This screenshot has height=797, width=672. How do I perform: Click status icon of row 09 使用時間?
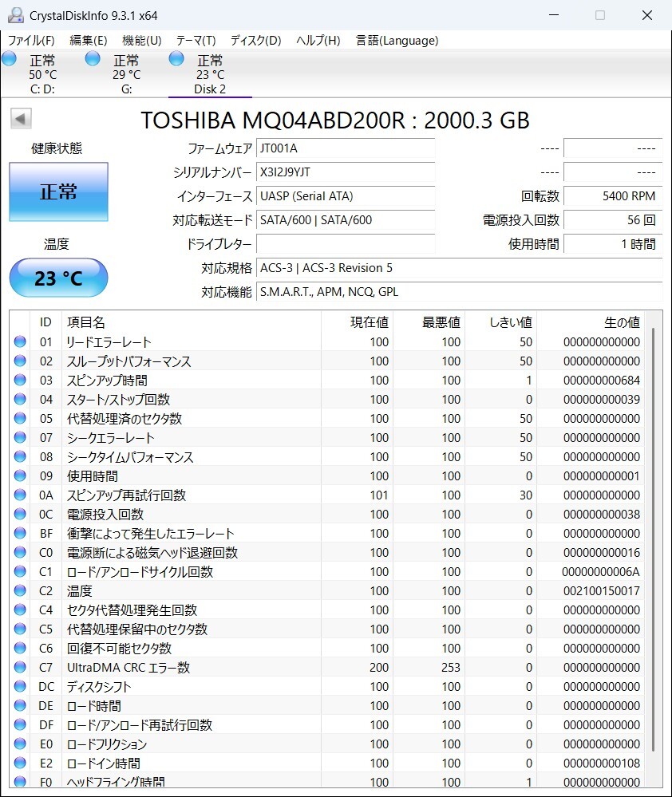pos(20,475)
